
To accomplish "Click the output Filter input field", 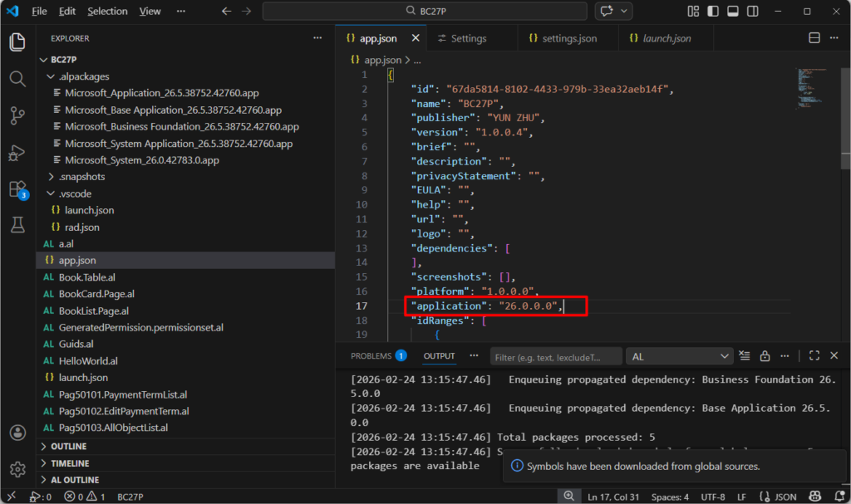I will pos(555,356).
